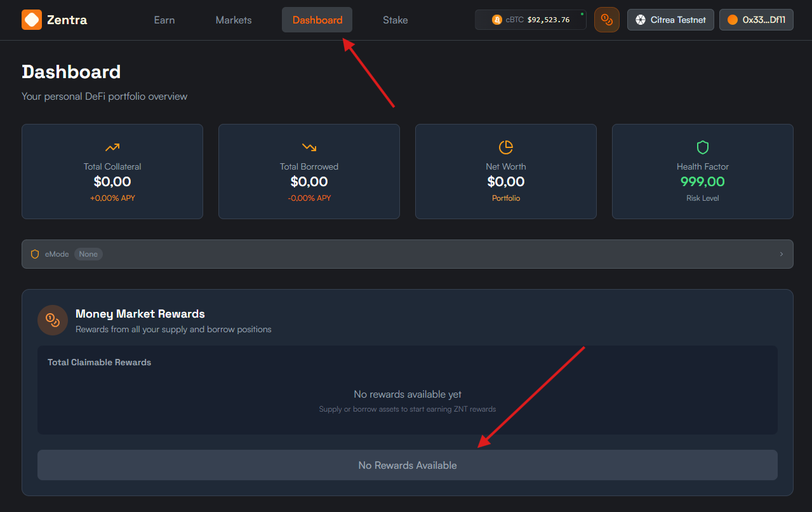Image resolution: width=812 pixels, height=512 pixels.
Task: Click the Net Worth pie chart icon
Action: pyautogui.click(x=506, y=147)
